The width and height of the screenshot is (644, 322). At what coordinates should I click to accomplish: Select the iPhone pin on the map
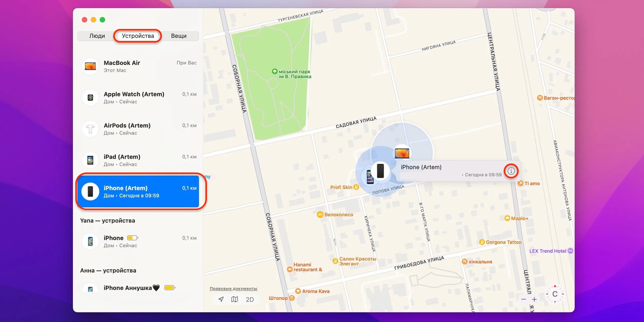(380, 171)
